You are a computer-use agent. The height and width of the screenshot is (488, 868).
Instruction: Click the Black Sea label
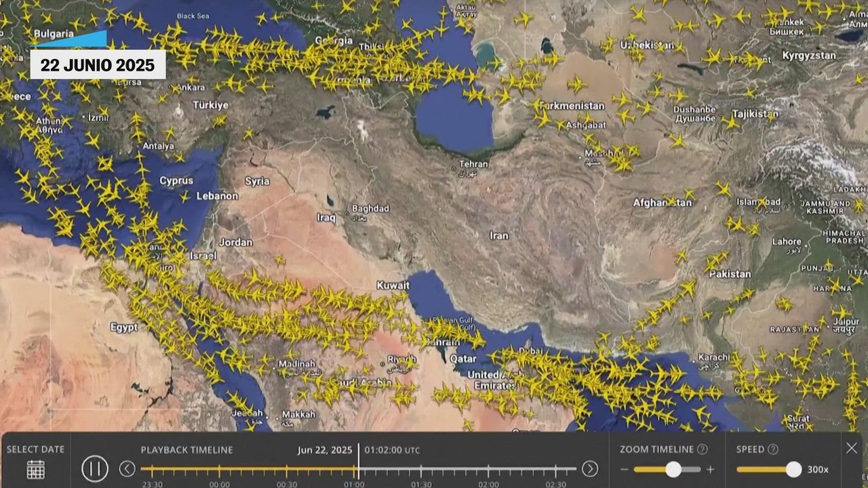point(193,16)
